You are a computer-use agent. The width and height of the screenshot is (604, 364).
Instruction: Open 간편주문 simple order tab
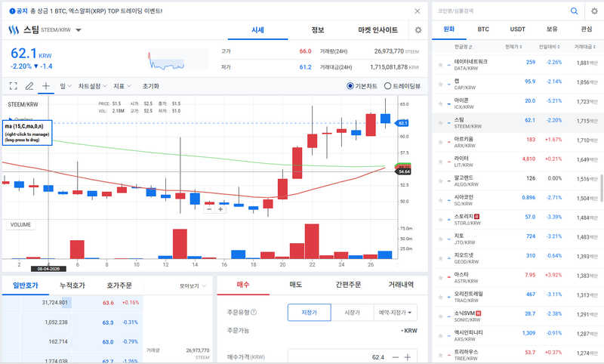point(348,285)
